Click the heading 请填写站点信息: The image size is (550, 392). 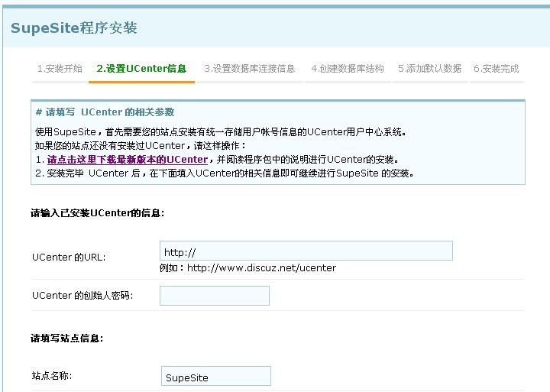click(x=67, y=339)
